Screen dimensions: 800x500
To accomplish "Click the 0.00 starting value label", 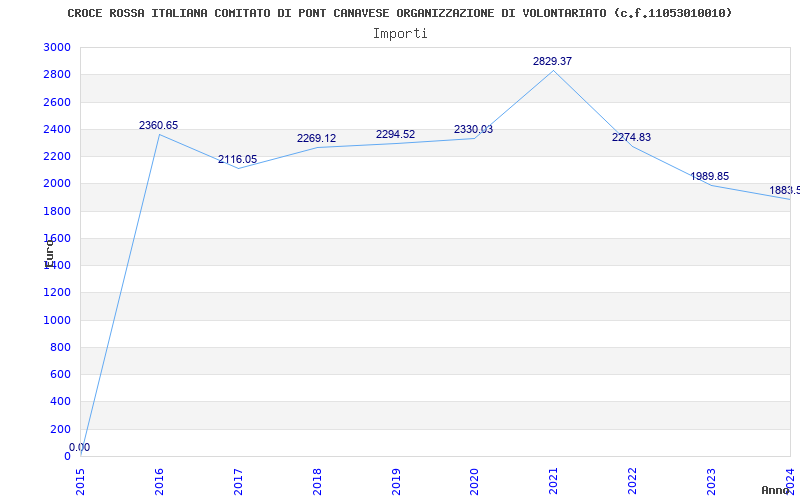I will [x=80, y=447].
